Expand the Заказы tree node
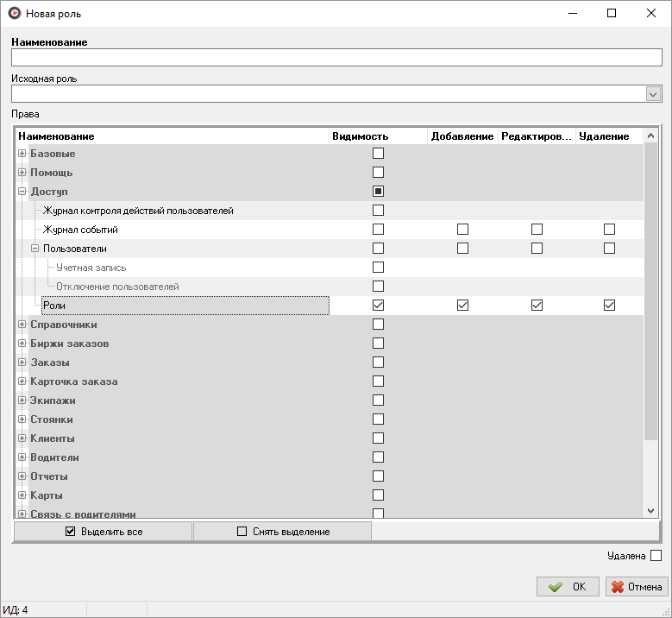 pyautogui.click(x=22, y=363)
